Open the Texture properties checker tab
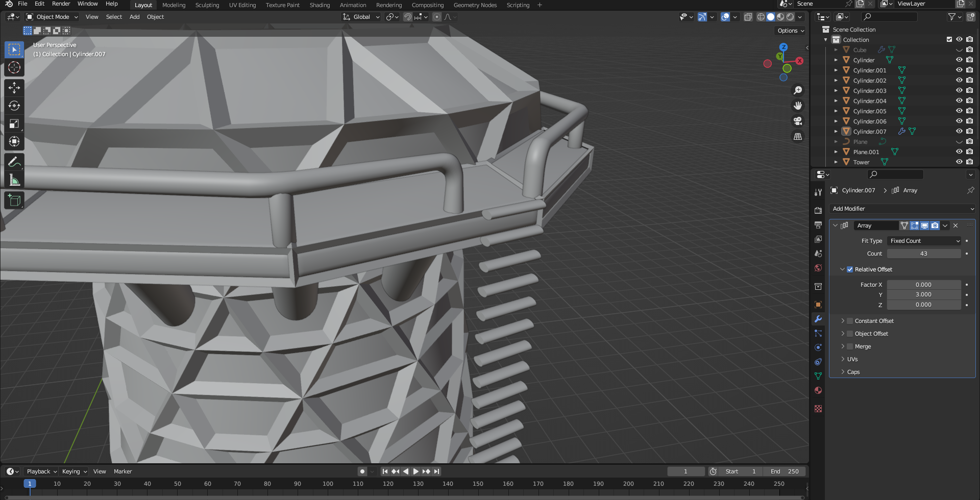Screen dimensions: 980x500 tap(818, 409)
